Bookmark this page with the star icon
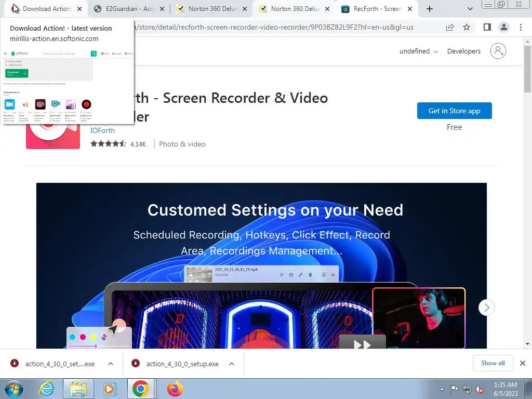Image resolution: width=532 pixels, height=399 pixels. (467, 27)
